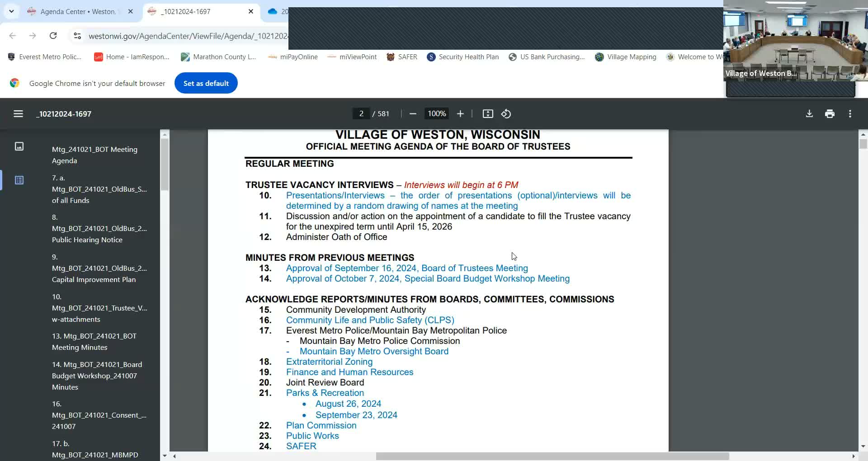Image resolution: width=868 pixels, height=461 pixels.
Task: Open miViewPoint bookmark
Action: coord(352,57)
